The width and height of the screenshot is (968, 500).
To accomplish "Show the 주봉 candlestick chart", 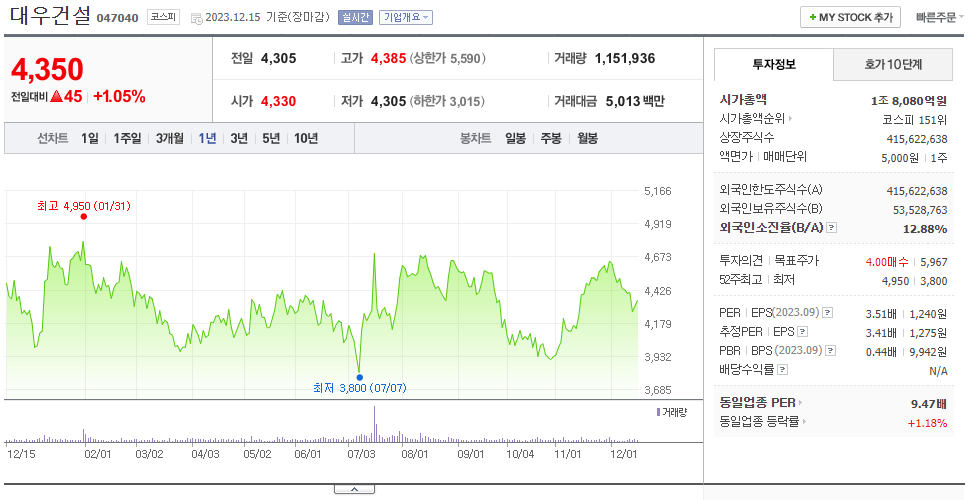I will (x=551, y=138).
